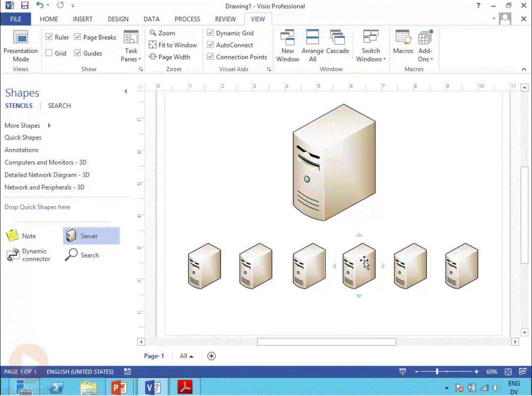Click the AutoConnect arrow pointing right
Screen dimensions: 532x396
click(x=383, y=266)
